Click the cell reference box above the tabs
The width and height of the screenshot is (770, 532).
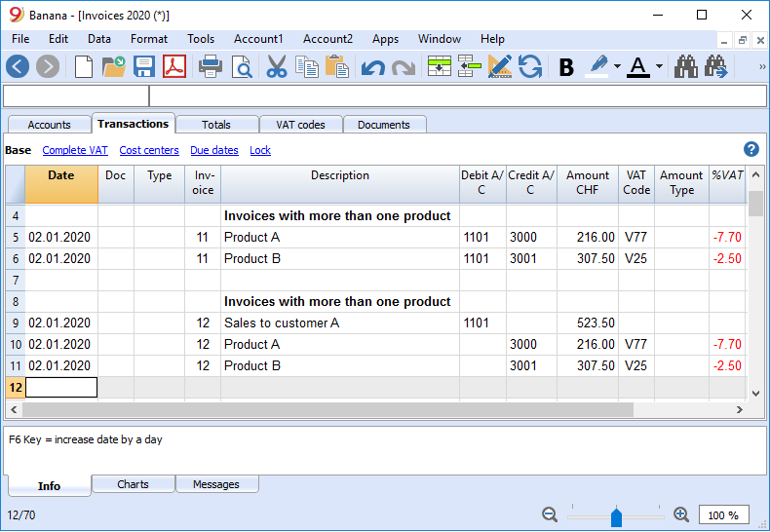pyautogui.click(x=76, y=96)
